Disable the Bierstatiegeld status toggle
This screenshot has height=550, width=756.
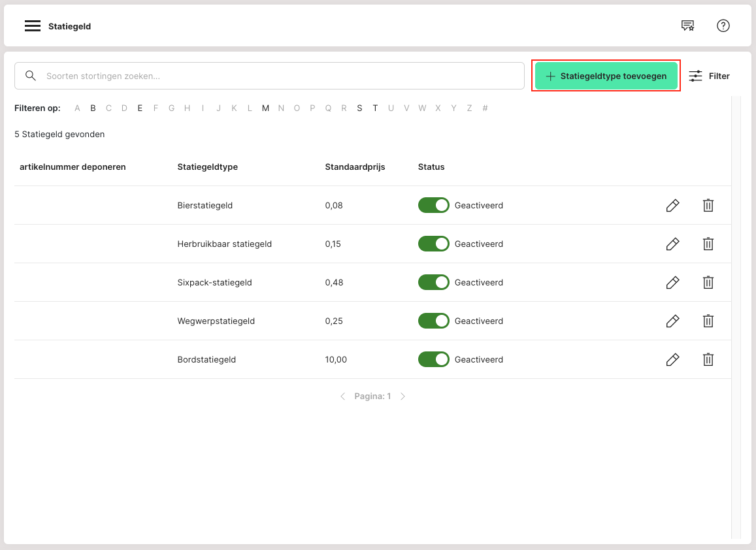click(434, 206)
